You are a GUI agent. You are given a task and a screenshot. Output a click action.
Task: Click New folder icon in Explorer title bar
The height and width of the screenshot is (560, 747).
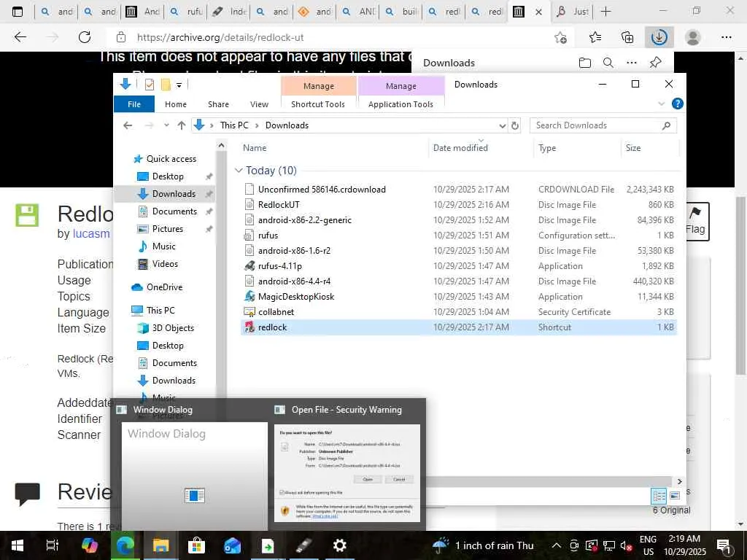[x=166, y=85]
